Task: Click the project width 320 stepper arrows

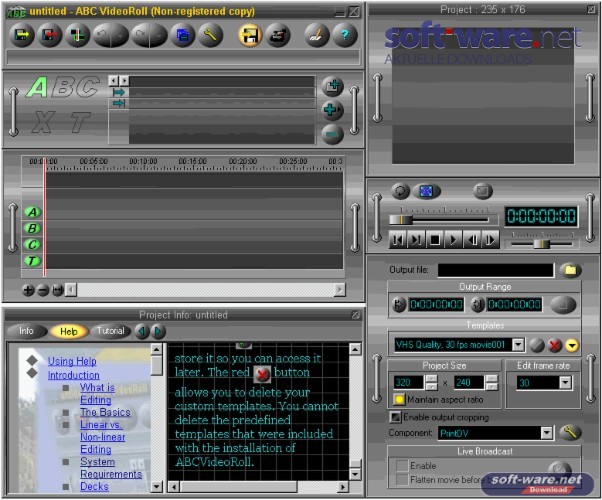Action: point(431,382)
